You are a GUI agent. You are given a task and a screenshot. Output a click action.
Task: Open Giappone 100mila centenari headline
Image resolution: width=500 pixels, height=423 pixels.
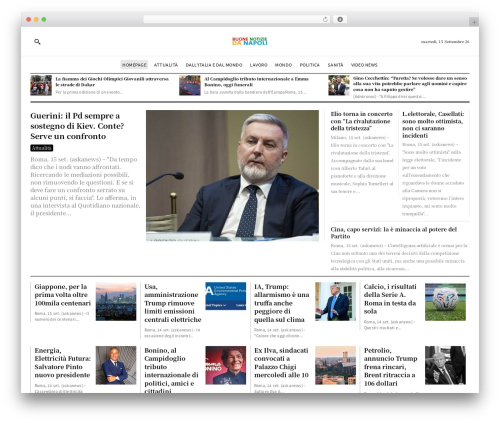[x=63, y=295]
